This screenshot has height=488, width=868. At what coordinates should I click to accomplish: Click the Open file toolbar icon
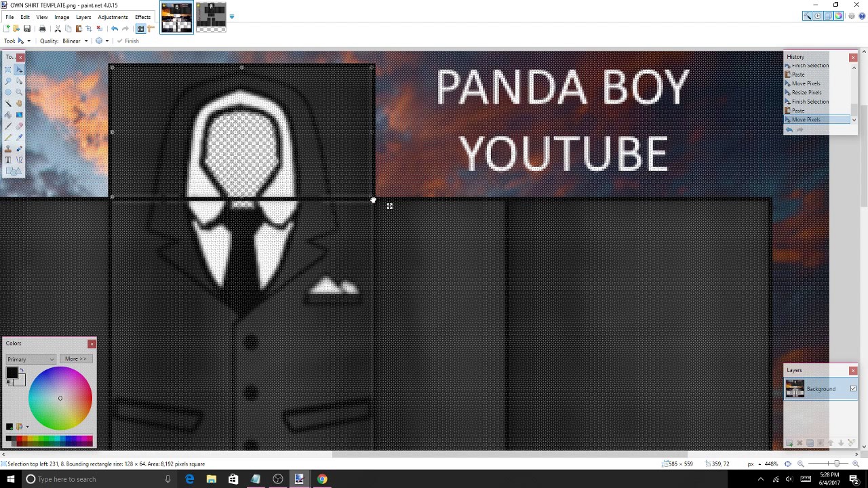(16, 28)
